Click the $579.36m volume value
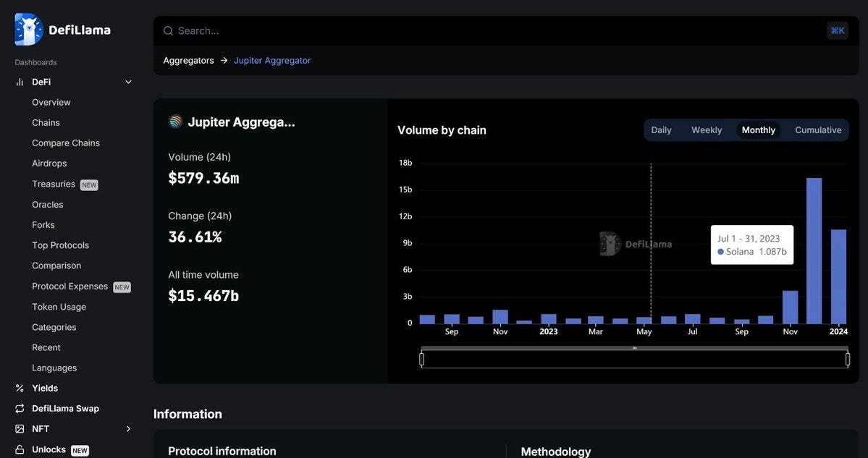Viewport: 868px width, 458px height. [x=203, y=178]
